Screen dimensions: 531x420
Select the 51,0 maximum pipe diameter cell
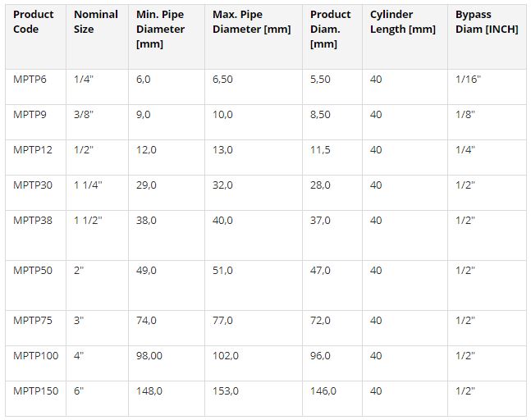223,271
